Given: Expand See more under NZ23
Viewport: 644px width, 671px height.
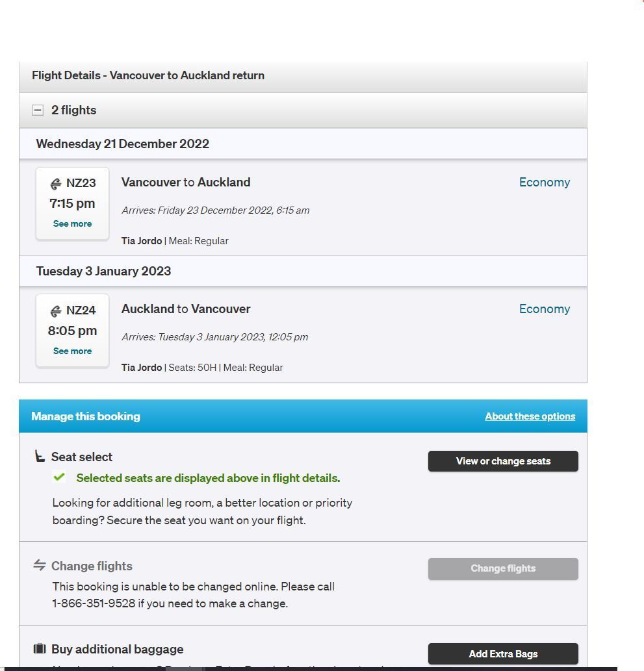Looking at the screenshot, I should 72,224.
